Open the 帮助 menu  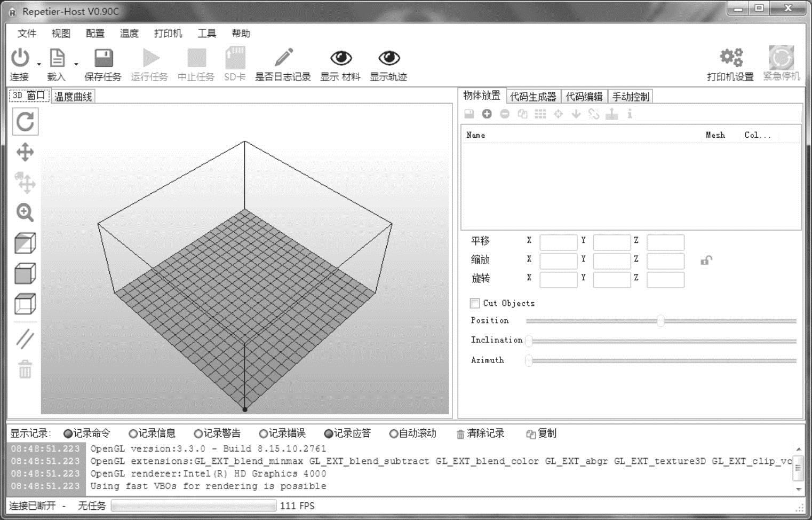241,33
